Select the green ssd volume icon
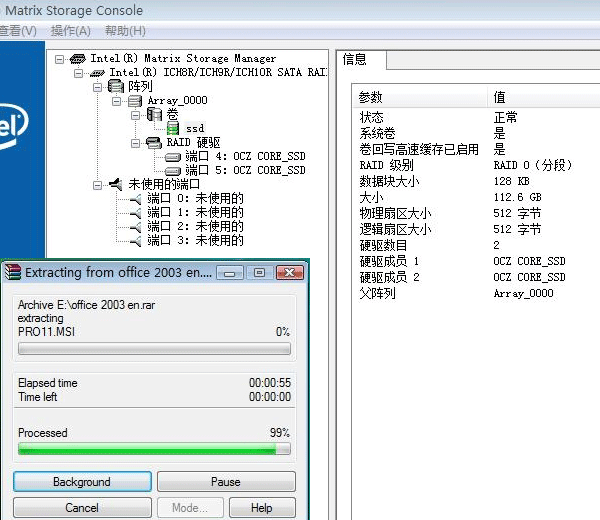Screen dimensions: 600x520 pos(173,129)
